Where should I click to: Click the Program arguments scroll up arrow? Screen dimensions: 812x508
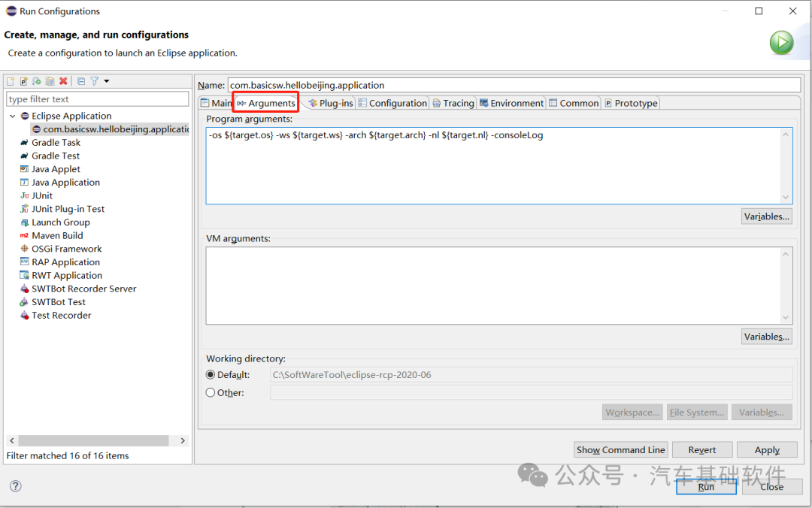tap(786, 135)
